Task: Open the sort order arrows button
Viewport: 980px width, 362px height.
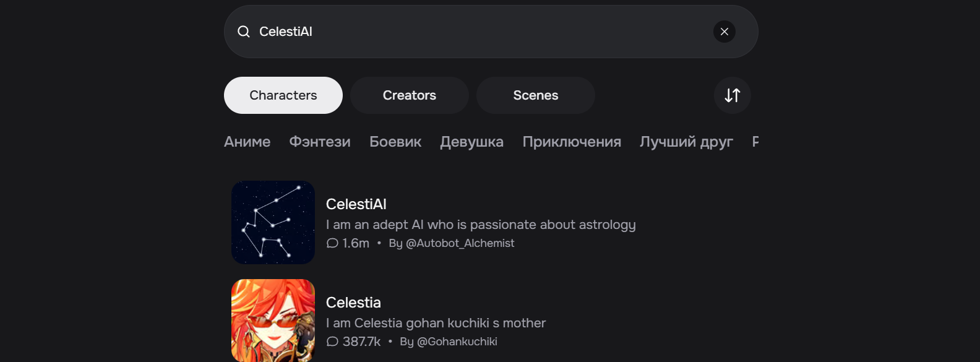Action: (x=733, y=95)
